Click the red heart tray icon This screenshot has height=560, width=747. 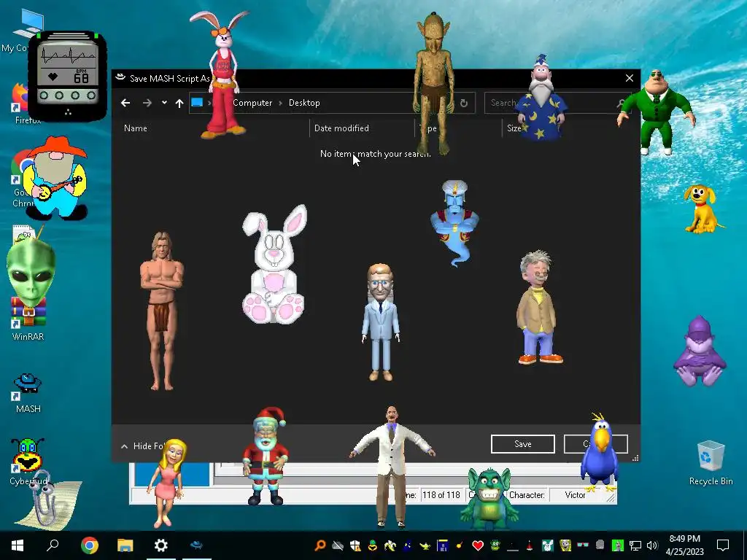pyautogui.click(x=478, y=545)
